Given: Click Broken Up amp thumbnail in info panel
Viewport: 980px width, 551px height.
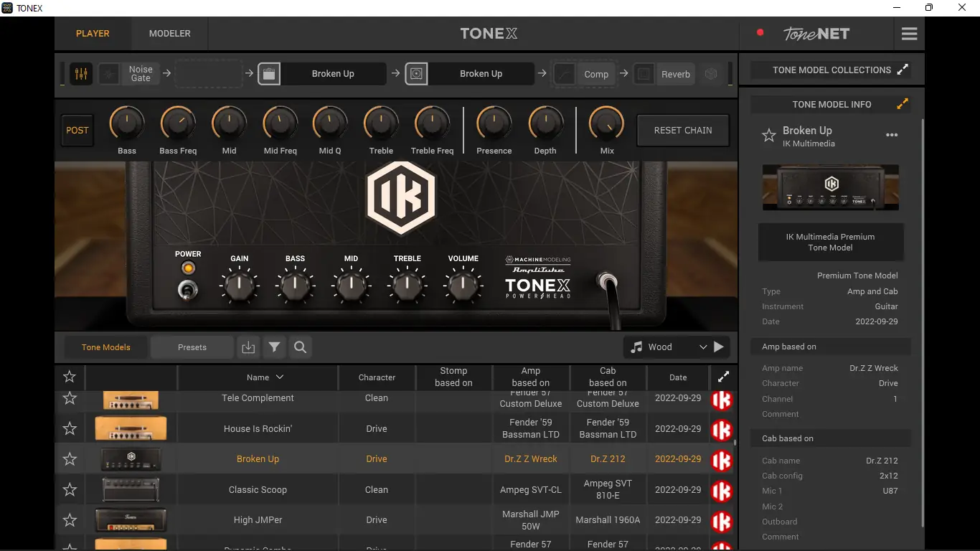Looking at the screenshot, I should [x=830, y=187].
